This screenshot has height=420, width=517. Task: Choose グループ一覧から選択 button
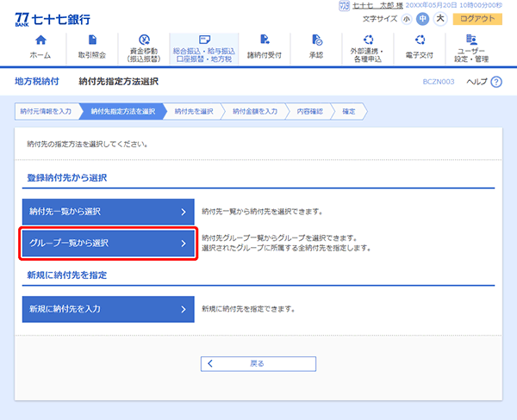(109, 243)
